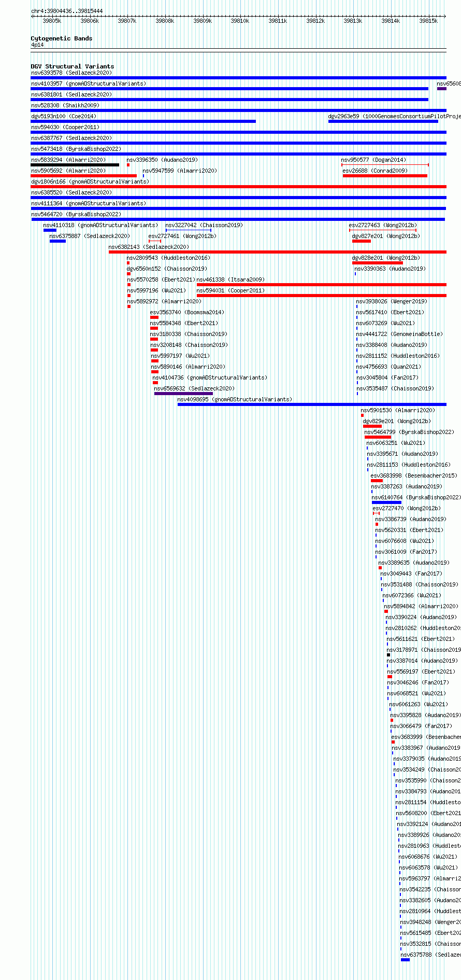Open nsv950577 (Dogan2014) variant label
The width and height of the screenshot is (461, 980).
click(373, 160)
